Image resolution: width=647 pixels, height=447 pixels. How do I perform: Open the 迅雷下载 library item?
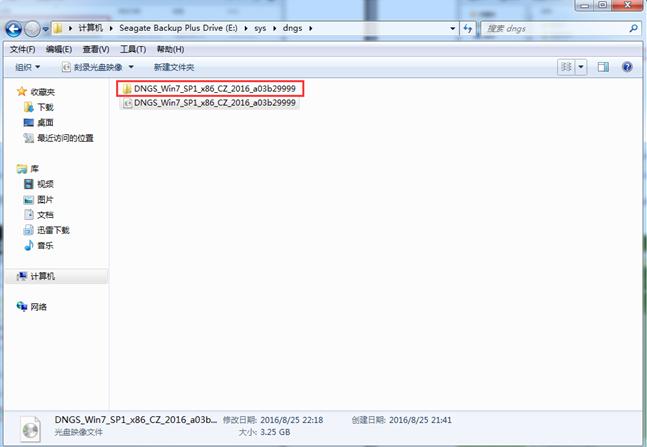pyautogui.click(x=54, y=230)
